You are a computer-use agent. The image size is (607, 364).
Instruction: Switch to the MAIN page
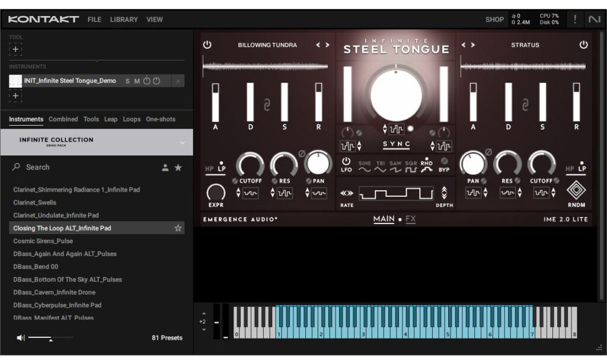point(384,219)
